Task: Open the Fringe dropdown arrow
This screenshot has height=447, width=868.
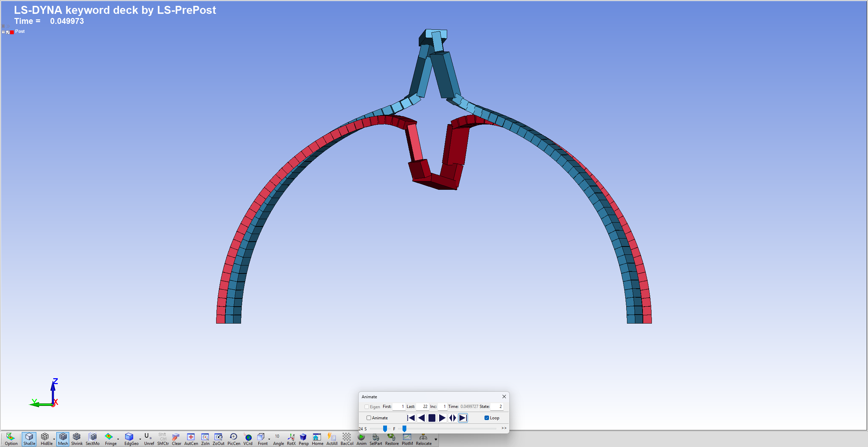Action: [x=118, y=439]
